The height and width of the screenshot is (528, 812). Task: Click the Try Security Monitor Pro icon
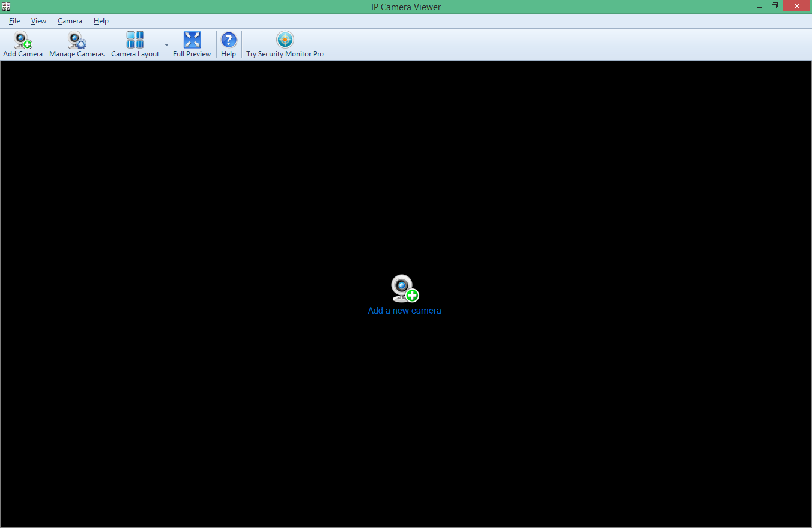[x=285, y=40]
